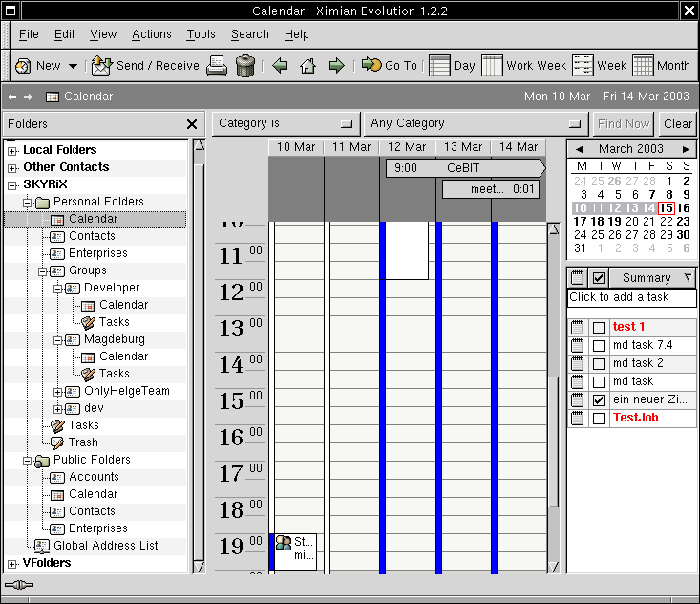
Task: Open the 'Category is' search dropdown
Action: tap(286, 123)
